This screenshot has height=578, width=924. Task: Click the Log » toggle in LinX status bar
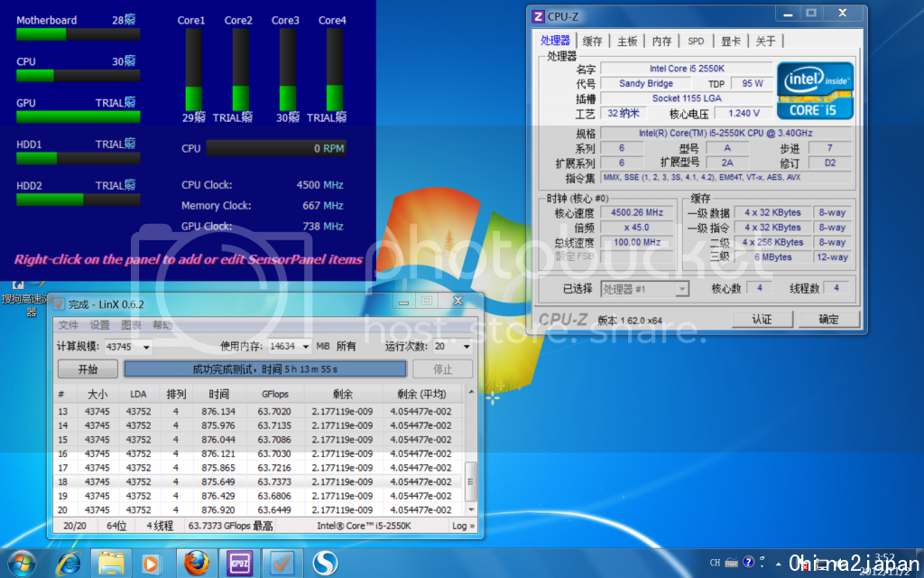tap(461, 526)
